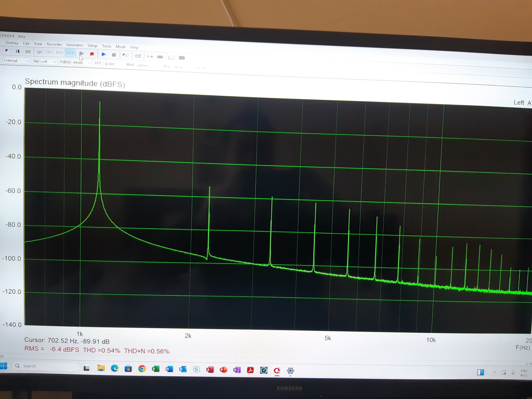Show hidden system tray icons
Screen dimensions: 532x399
tap(495, 373)
